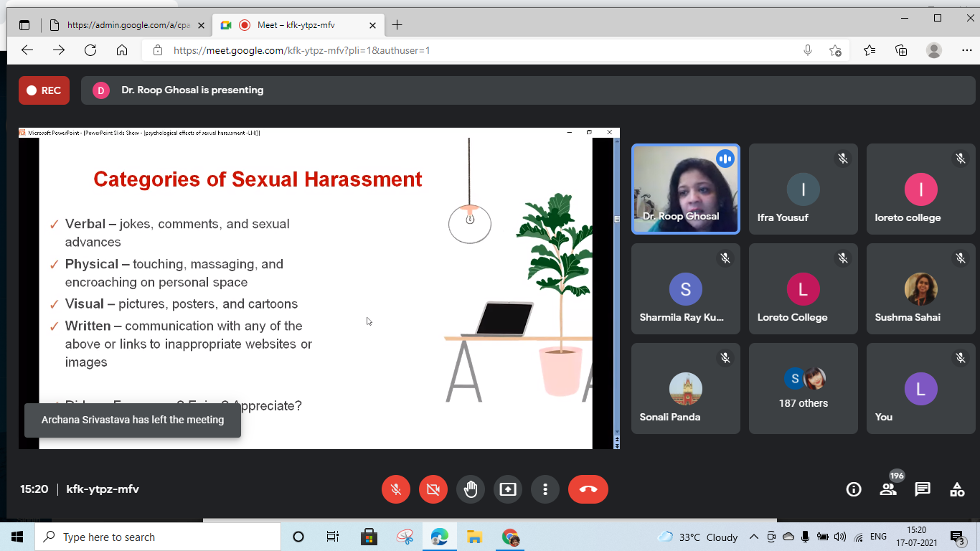Viewport: 980px width, 551px height.
Task: Click the red leave call button
Action: tap(588, 489)
